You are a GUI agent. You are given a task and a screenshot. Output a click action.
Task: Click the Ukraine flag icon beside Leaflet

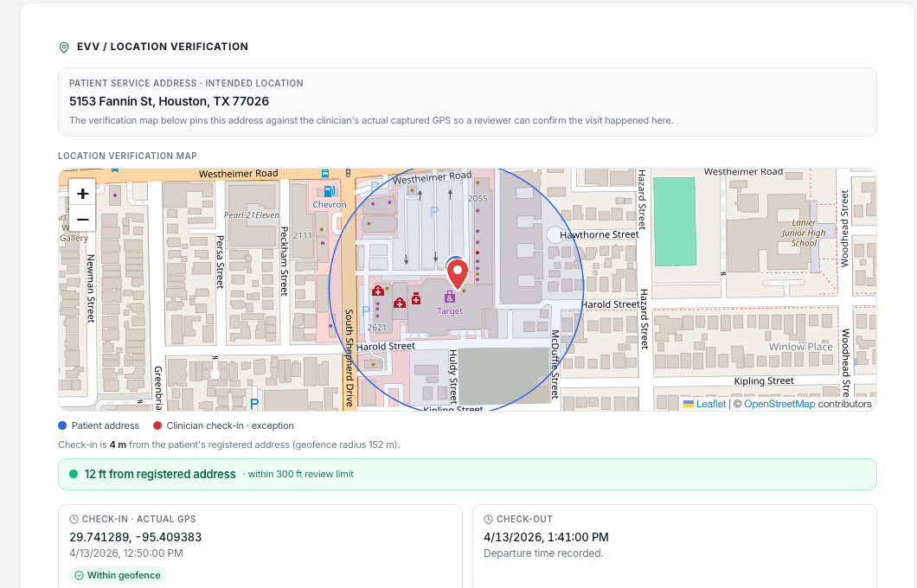coord(689,404)
